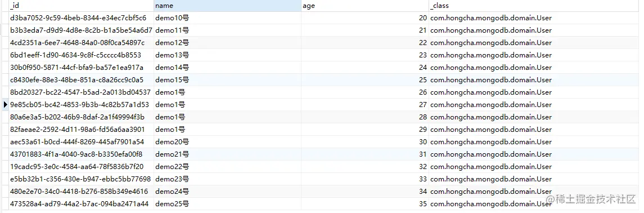Image resolution: width=644 pixels, height=213 pixels.
Task: Select id cell 480e2e70-34c0-4418-b276-858b349e4616
Action: [81, 191]
